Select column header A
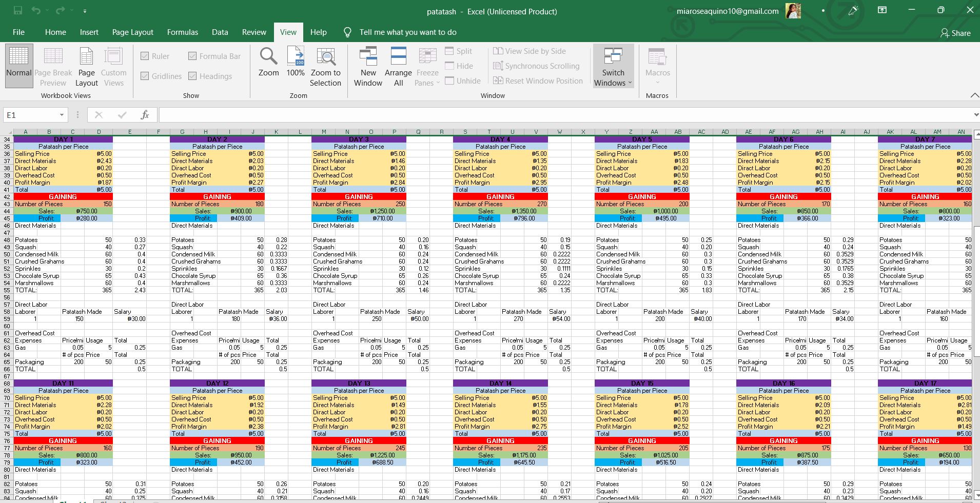980x503 pixels. [25, 132]
